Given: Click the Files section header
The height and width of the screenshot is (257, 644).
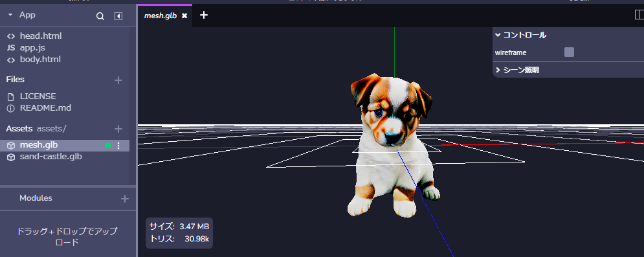Looking at the screenshot, I should [x=15, y=79].
